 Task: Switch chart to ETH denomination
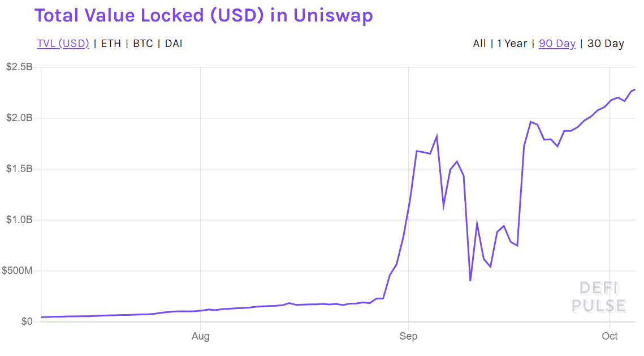coord(111,44)
